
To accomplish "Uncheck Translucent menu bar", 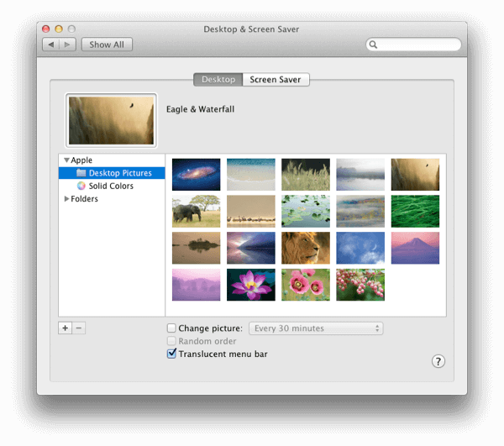I will [x=171, y=354].
